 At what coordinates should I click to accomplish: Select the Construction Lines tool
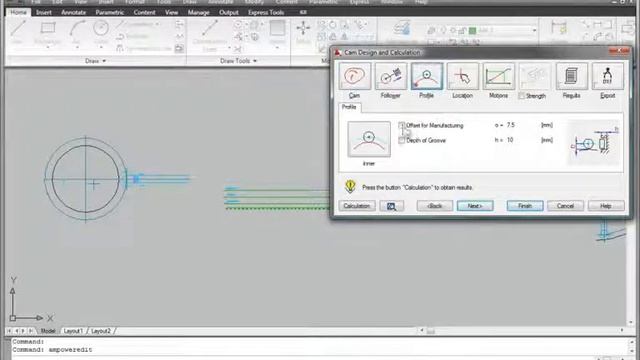tap(209, 36)
